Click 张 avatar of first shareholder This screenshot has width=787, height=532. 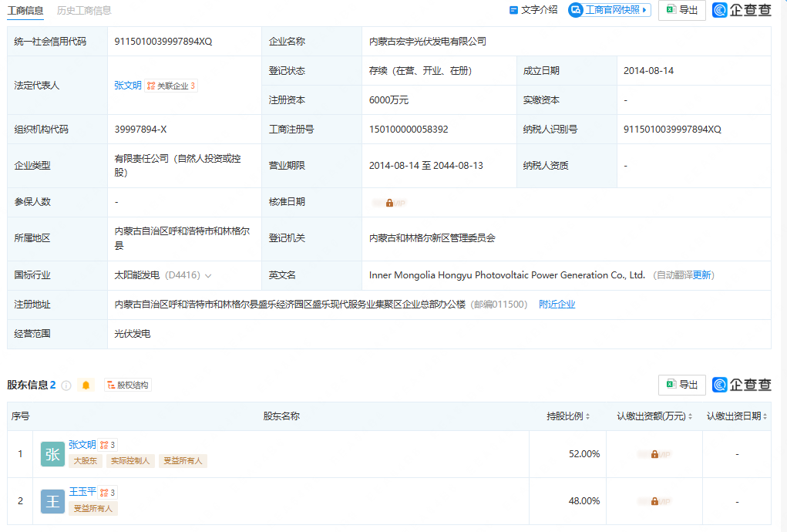click(52, 454)
